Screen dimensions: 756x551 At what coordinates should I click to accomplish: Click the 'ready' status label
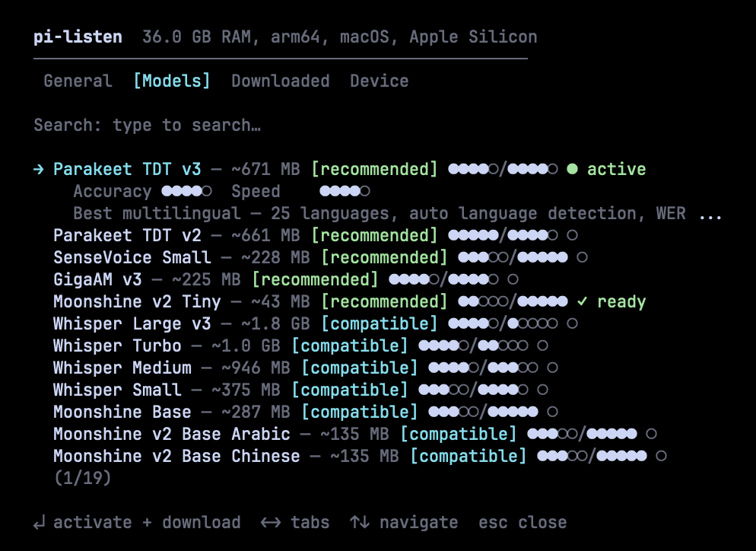coord(621,301)
